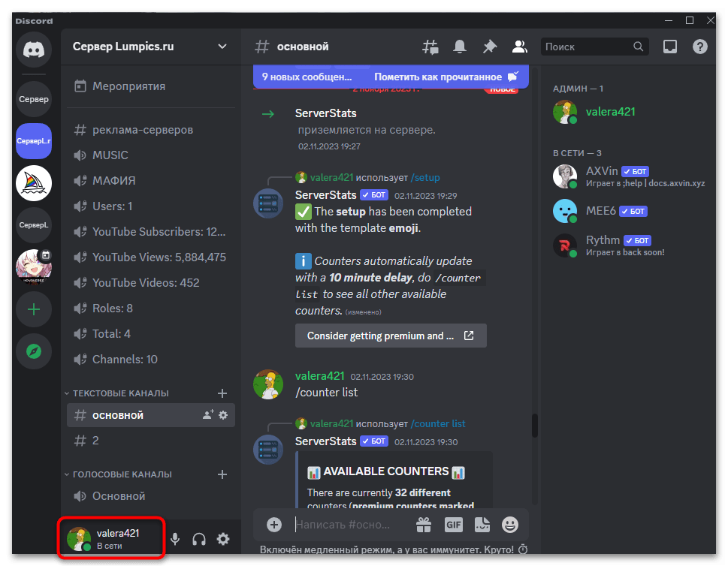The height and width of the screenshot is (566, 728).
Task: Mute the microphone
Action: click(x=175, y=538)
